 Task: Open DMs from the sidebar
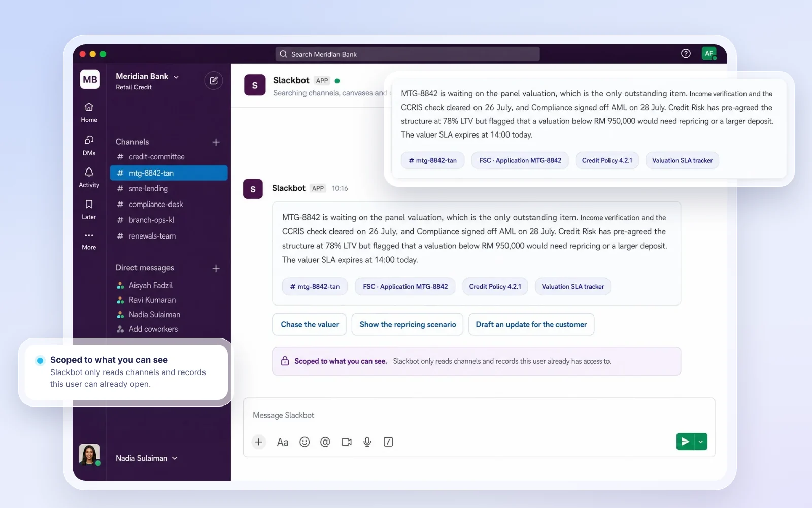[89, 145]
